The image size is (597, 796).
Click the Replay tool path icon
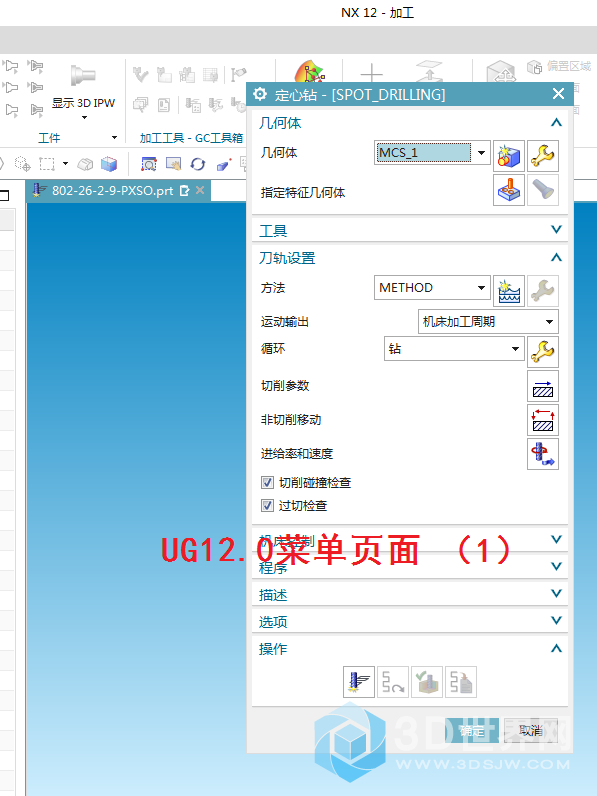393,682
